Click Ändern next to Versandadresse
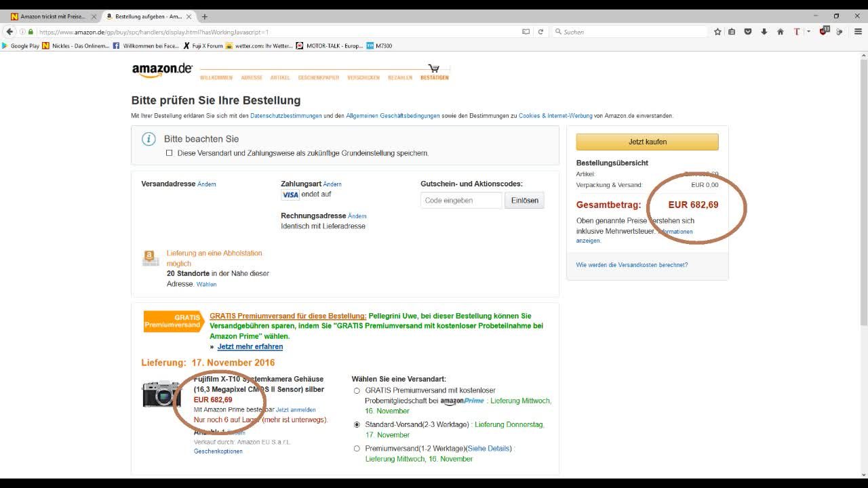Viewport: 868px width, 488px height. coord(207,184)
